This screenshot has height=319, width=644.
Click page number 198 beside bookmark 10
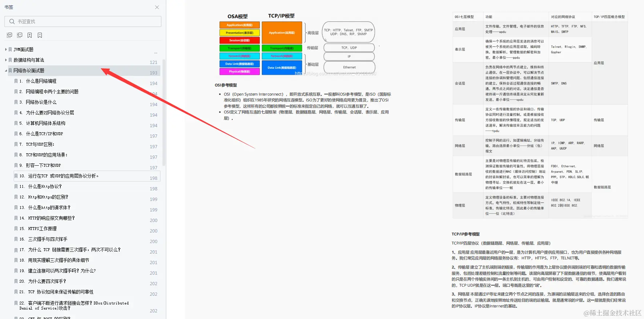tap(153, 178)
